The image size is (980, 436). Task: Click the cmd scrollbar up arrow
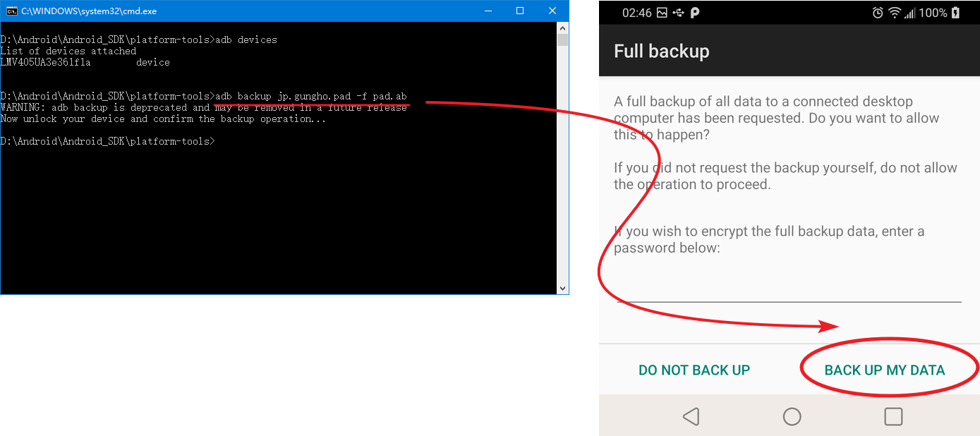[x=562, y=28]
